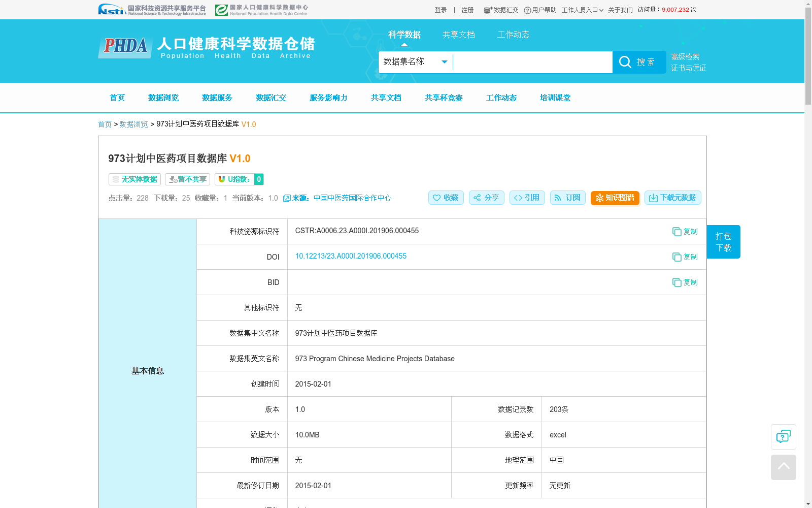Click 下载元数据 download button
This screenshot has height=508, width=812.
pyautogui.click(x=673, y=198)
